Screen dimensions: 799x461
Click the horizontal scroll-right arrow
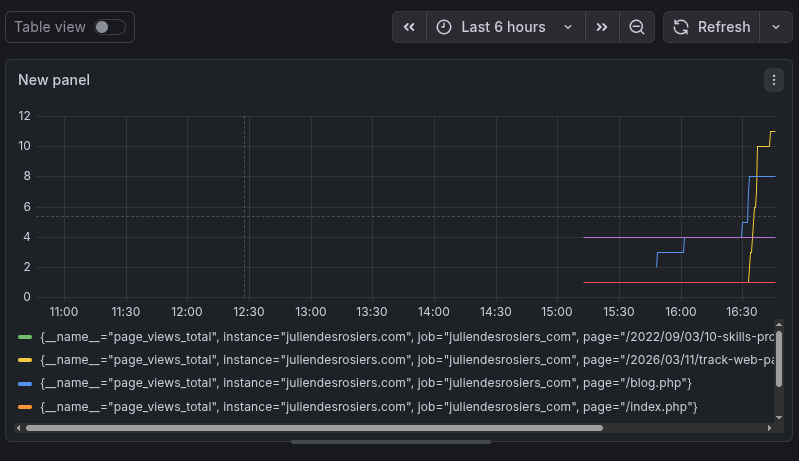(x=769, y=428)
